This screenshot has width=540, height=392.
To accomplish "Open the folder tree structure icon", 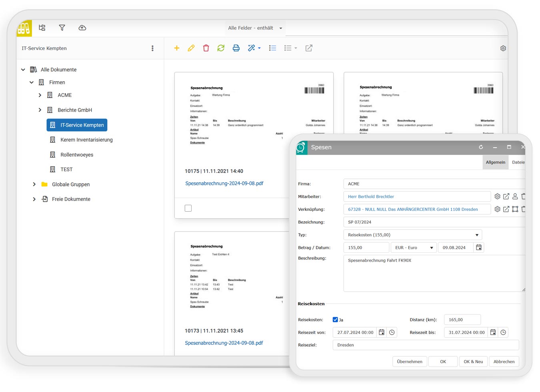I will tap(42, 28).
